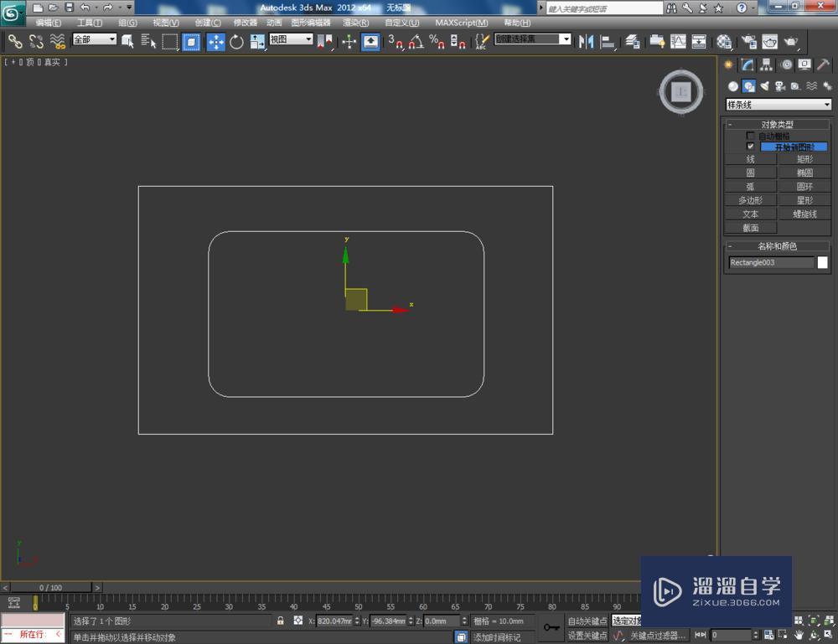Toggle the Angle Snap button

415,40
